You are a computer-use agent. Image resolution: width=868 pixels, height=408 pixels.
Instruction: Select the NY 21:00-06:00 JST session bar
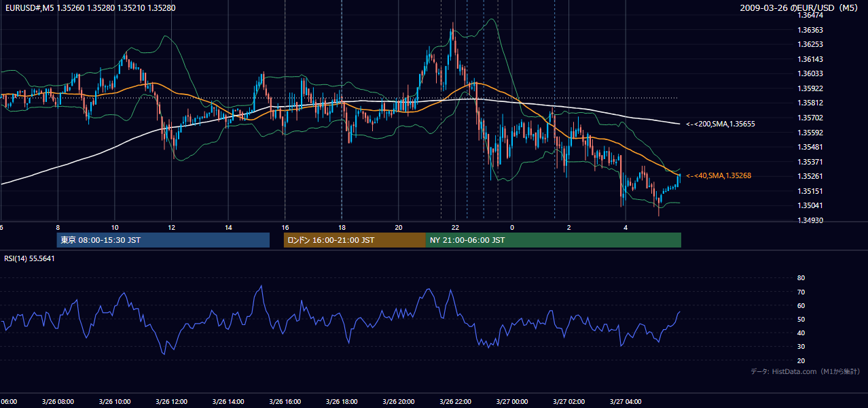(554, 240)
